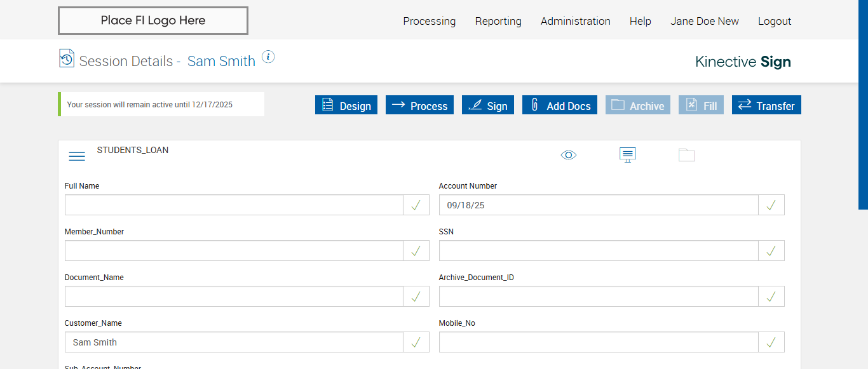Toggle the checkmark beside Account Number field

pos(771,205)
